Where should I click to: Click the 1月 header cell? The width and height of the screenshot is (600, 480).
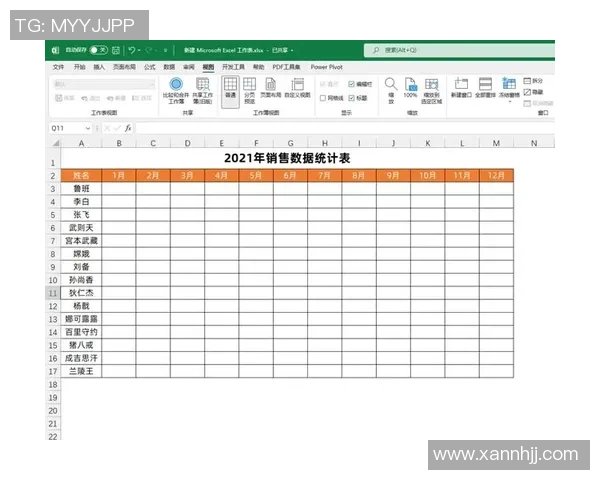[119, 176]
